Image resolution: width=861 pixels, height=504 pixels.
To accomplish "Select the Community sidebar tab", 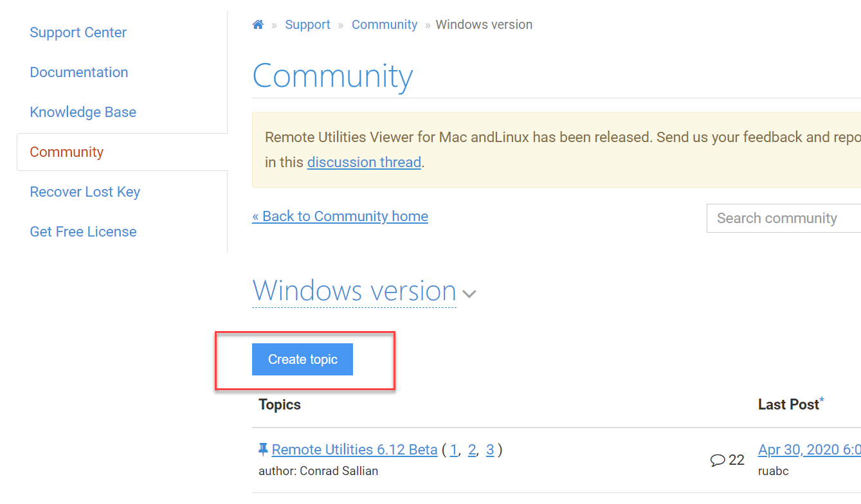I will pyautogui.click(x=66, y=152).
